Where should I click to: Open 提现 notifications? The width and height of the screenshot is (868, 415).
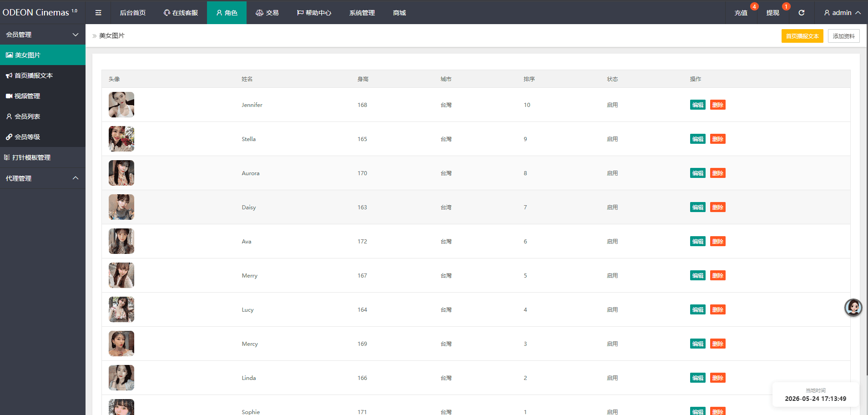[x=773, y=13]
